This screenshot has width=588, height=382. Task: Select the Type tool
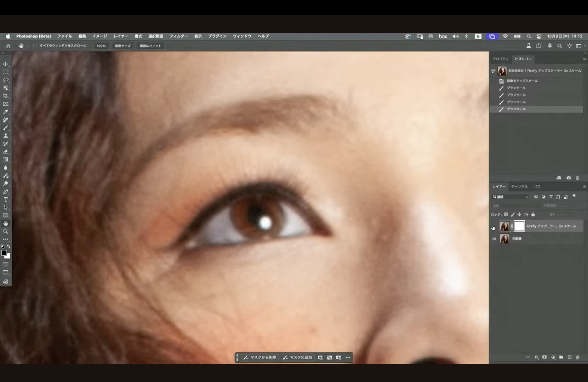[6, 200]
